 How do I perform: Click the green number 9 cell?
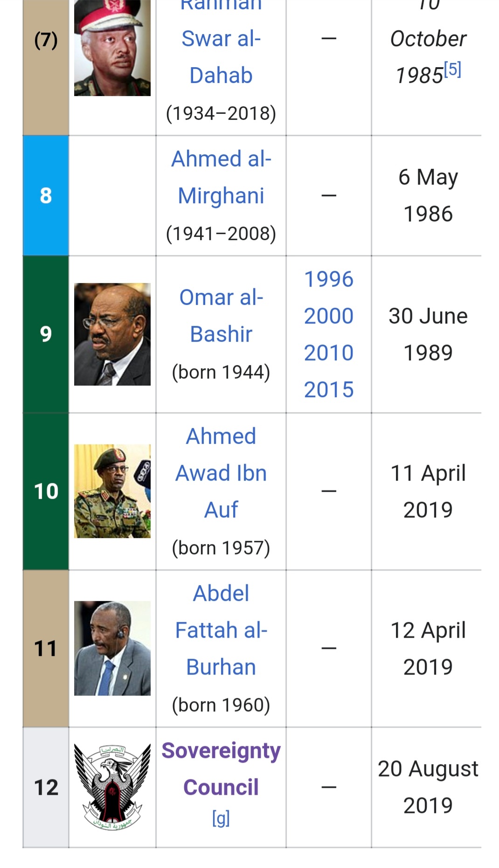pyautogui.click(x=46, y=334)
